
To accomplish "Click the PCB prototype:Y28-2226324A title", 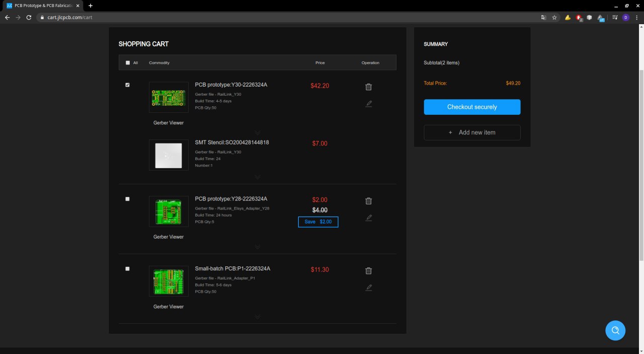I will pos(231,199).
